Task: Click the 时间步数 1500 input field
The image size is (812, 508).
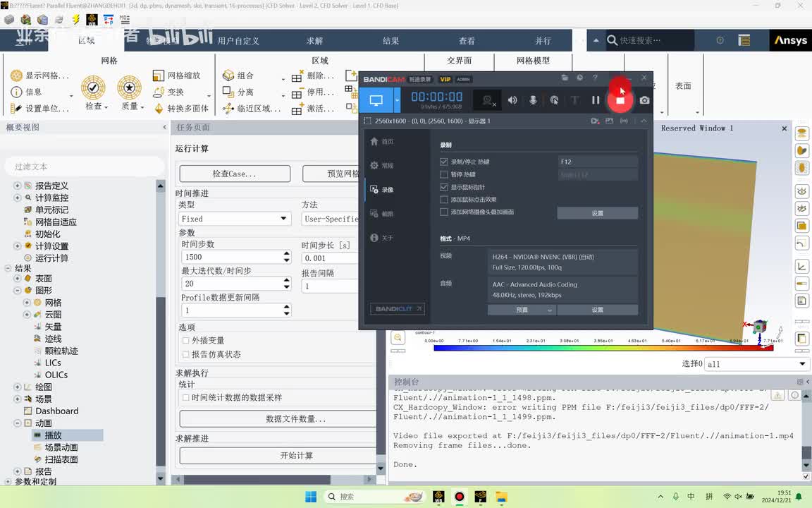Action: point(231,257)
